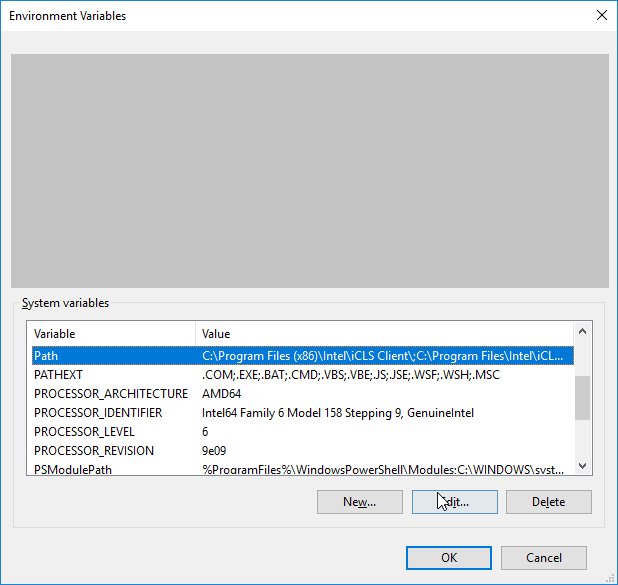Click the Value column header
This screenshot has height=585, width=618.
coord(385,333)
